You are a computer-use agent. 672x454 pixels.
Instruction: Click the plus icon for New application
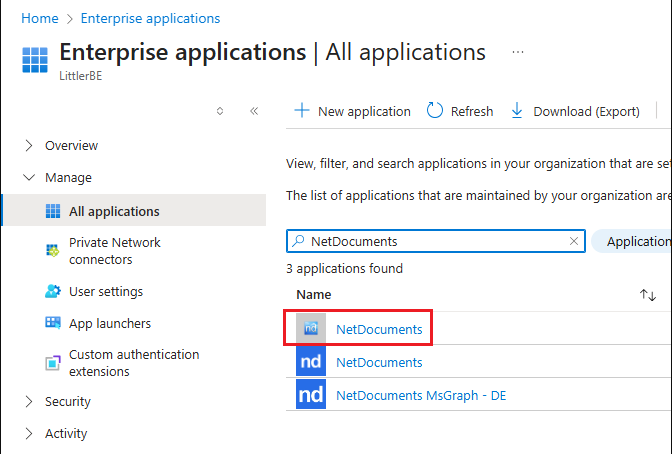pyautogui.click(x=302, y=111)
